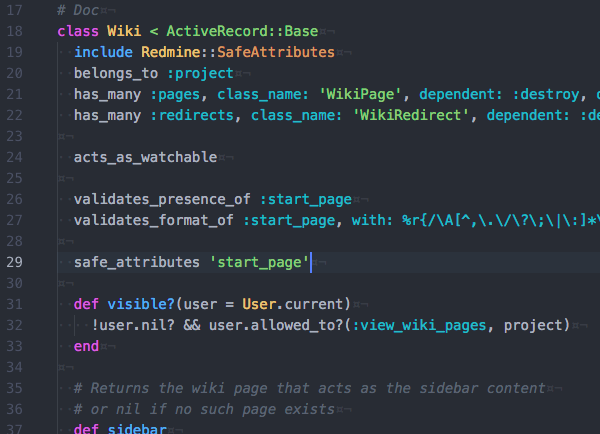Click line number 21 in gutter

(x=14, y=95)
